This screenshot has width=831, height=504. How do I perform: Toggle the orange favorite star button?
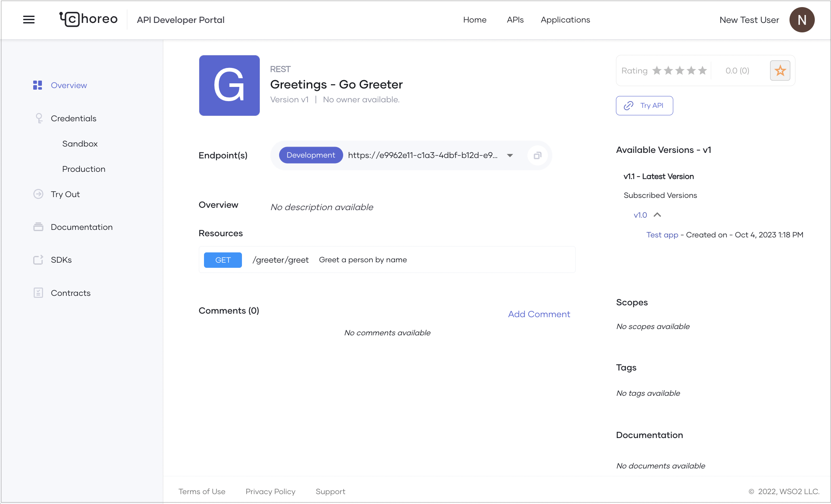(x=780, y=71)
